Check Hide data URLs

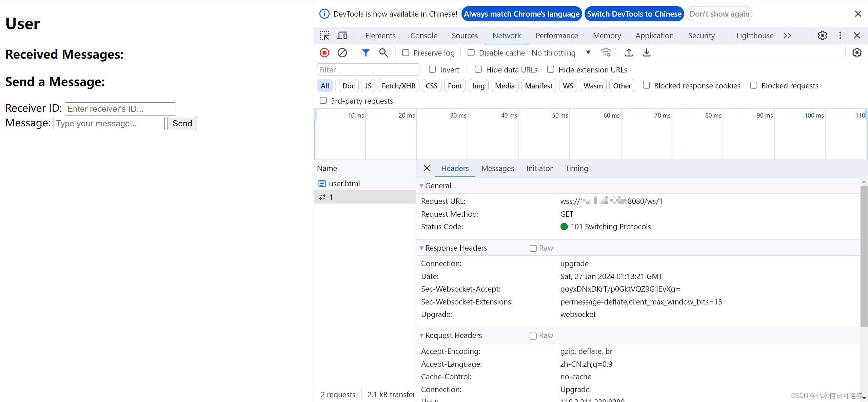tap(478, 69)
